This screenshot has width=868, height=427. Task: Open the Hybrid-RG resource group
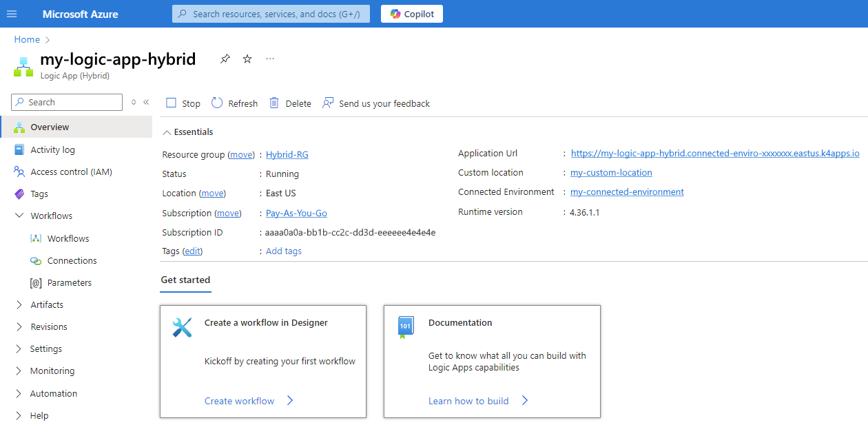pos(287,154)
